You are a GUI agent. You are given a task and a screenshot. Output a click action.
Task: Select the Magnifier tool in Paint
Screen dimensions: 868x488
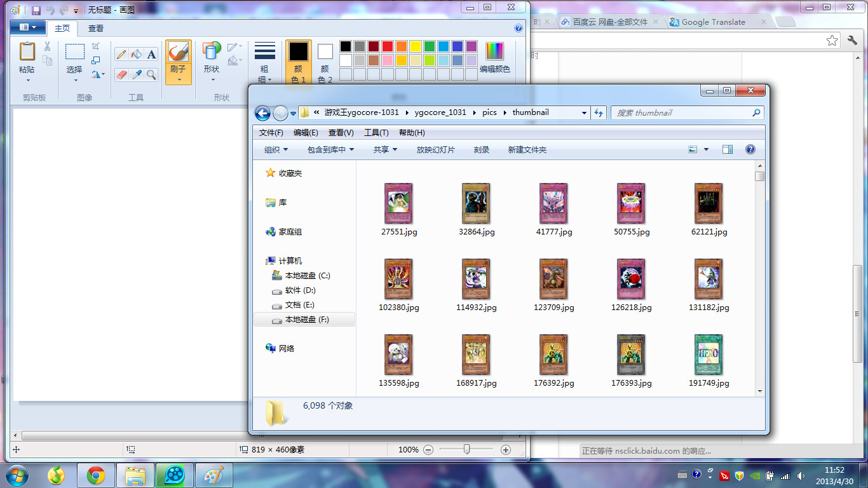tap(151, 75)
